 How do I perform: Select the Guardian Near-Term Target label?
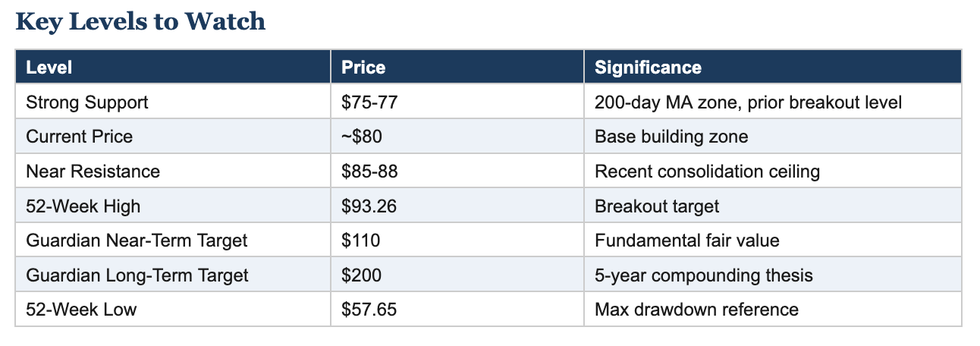pyautogui.click(x=137, y=241)
